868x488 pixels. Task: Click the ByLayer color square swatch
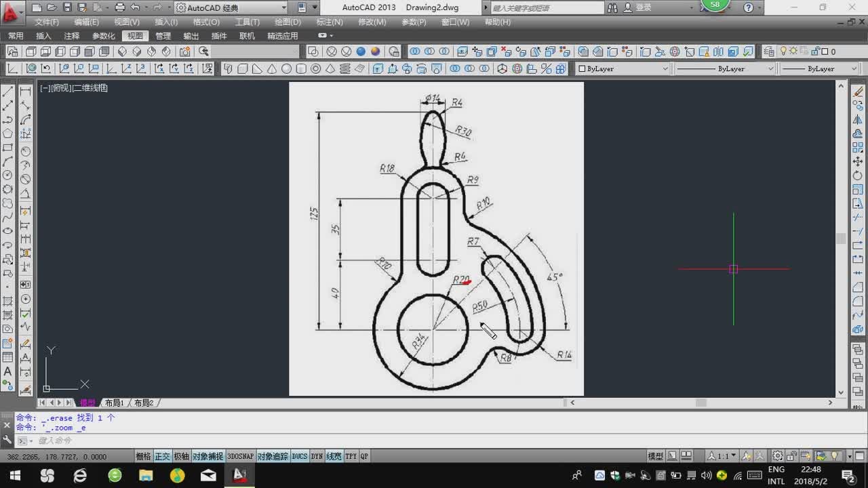(582, 68)
